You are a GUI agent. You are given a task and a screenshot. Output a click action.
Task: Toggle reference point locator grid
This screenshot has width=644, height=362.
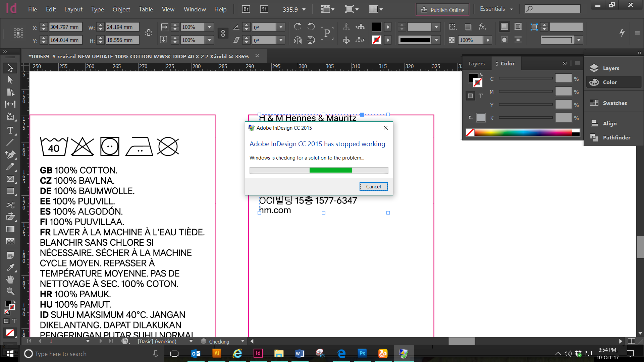(18, 33)
